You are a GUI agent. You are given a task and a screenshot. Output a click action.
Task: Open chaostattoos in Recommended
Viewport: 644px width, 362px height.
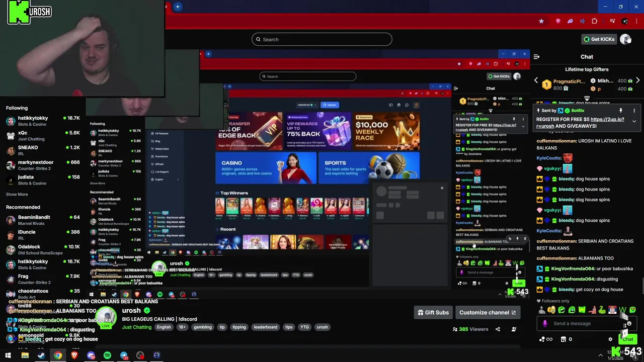click(43, 294)
